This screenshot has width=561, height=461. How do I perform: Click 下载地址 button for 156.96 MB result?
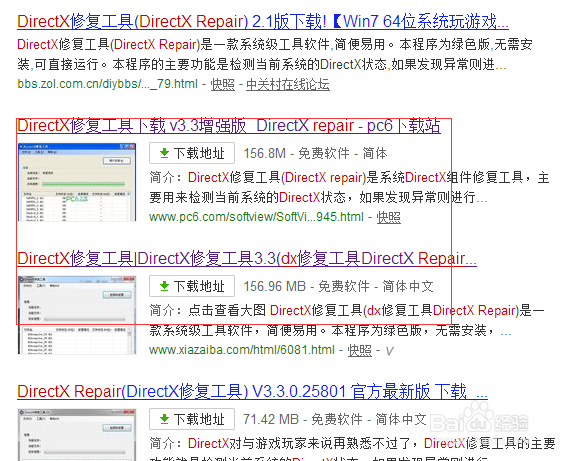click(x=192, y=286)
